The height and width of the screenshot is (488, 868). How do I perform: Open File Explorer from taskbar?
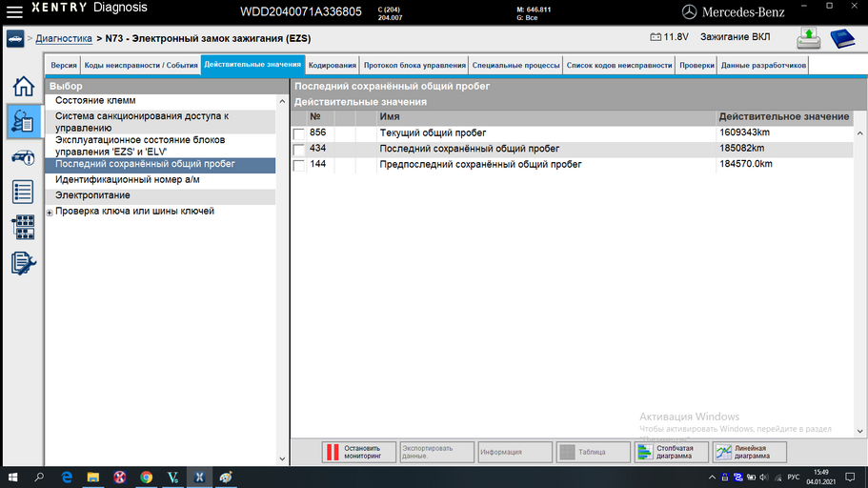coord(93,477)
